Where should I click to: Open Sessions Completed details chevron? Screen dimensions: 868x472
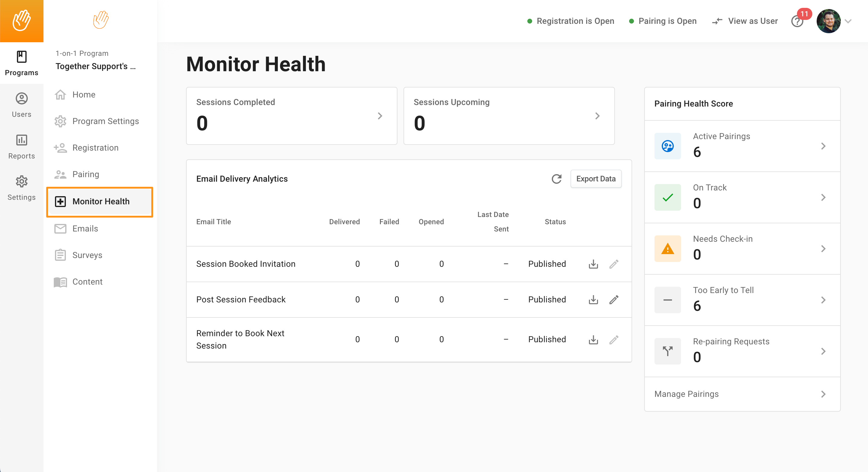tap(380, 116)
